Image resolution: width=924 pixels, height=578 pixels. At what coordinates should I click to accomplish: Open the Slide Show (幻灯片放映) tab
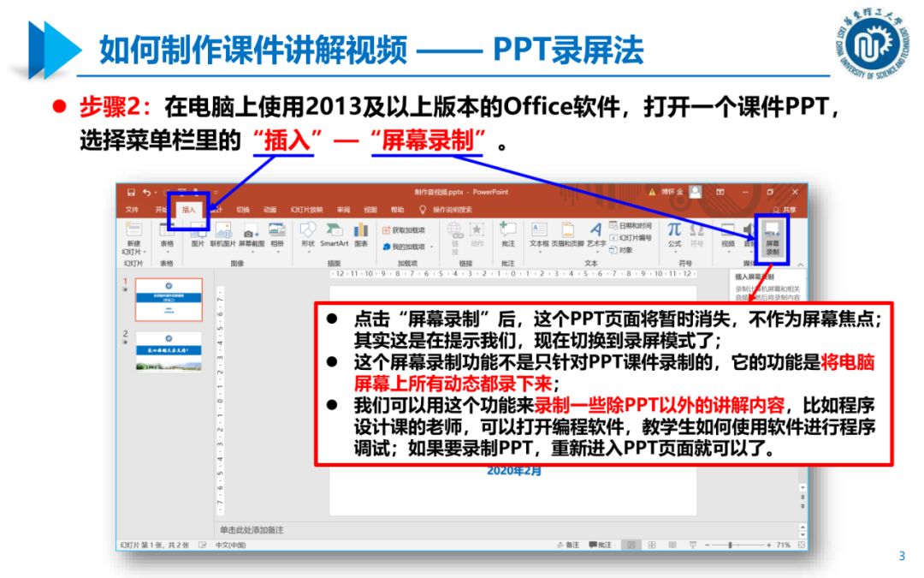306,210
